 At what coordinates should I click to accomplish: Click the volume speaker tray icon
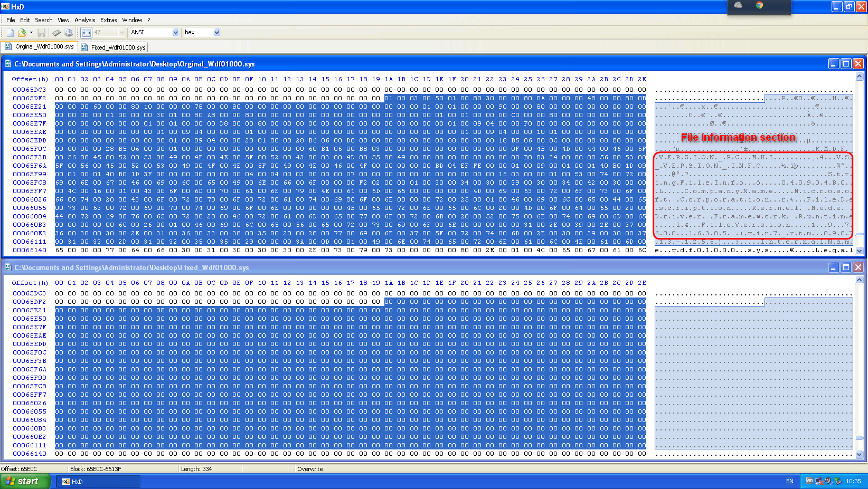pos(828,481)
